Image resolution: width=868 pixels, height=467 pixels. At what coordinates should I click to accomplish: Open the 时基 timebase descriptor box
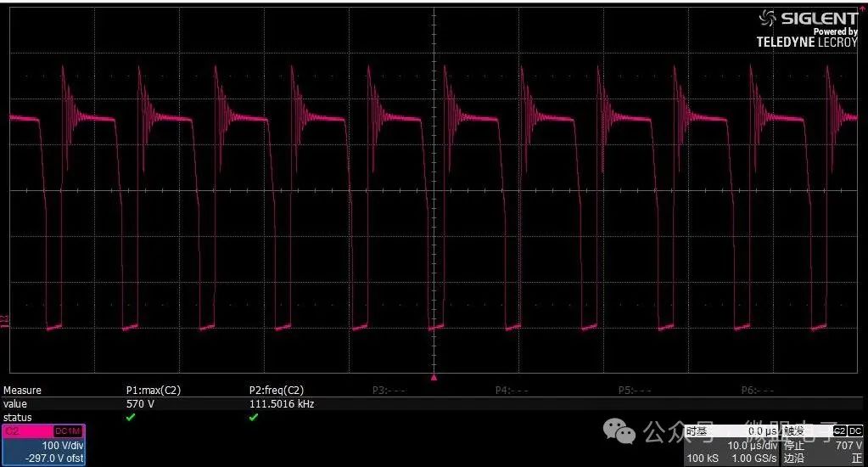coord(732,445)
